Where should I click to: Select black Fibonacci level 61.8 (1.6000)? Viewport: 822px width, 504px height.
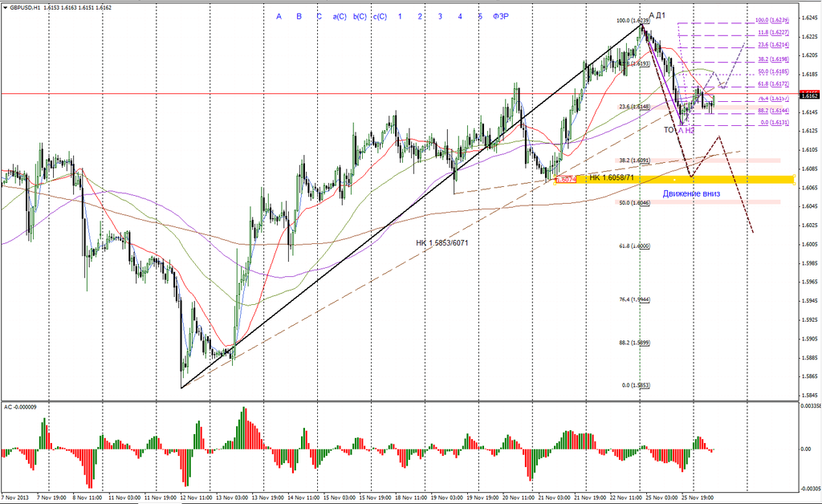tap(634, 246)
